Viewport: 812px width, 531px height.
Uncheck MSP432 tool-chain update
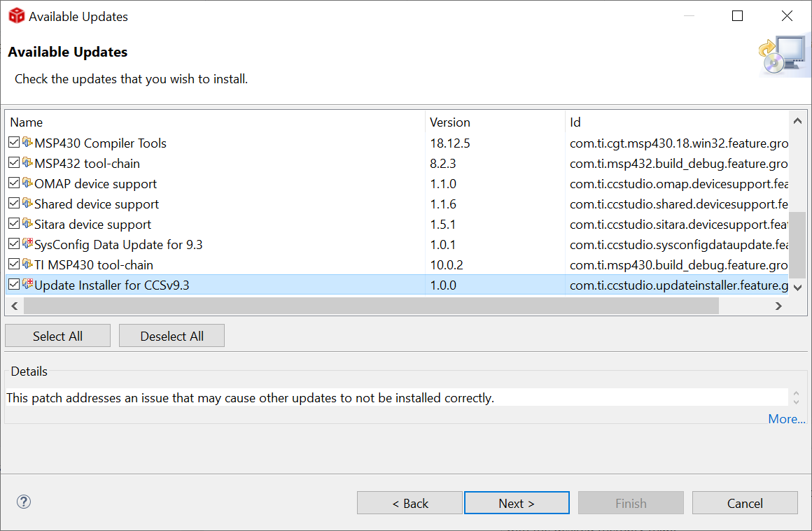pos(14,162)
